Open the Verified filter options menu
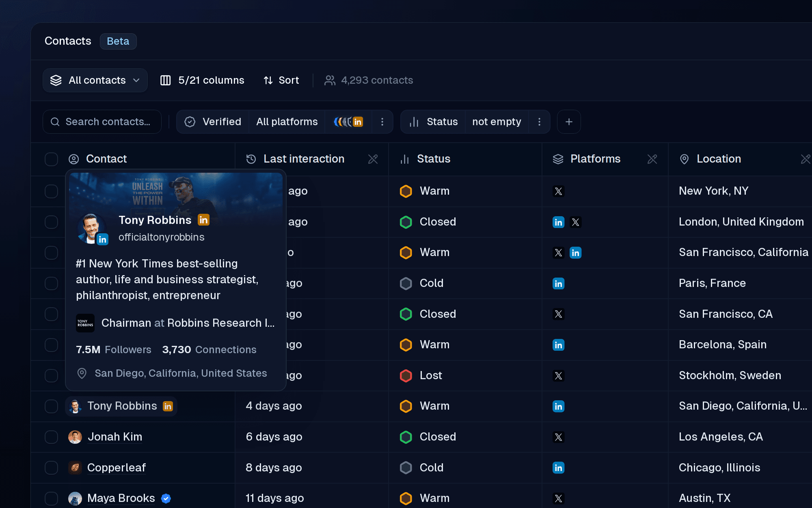 (382, 122)
